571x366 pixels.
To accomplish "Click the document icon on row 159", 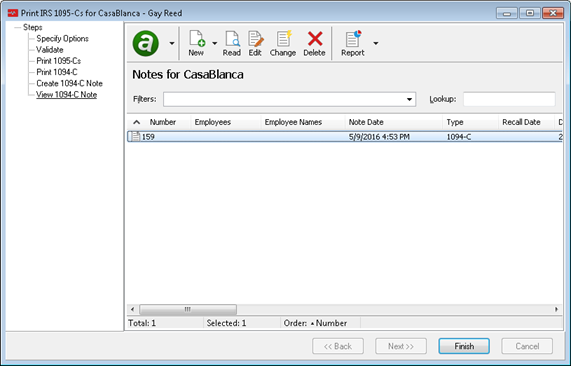I will click(135, 137).
